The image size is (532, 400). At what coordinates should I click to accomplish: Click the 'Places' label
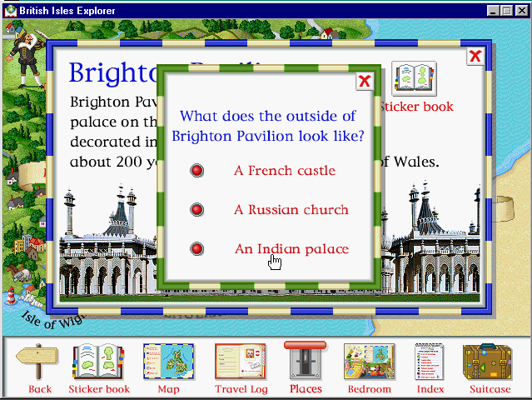tap(306, 389)
